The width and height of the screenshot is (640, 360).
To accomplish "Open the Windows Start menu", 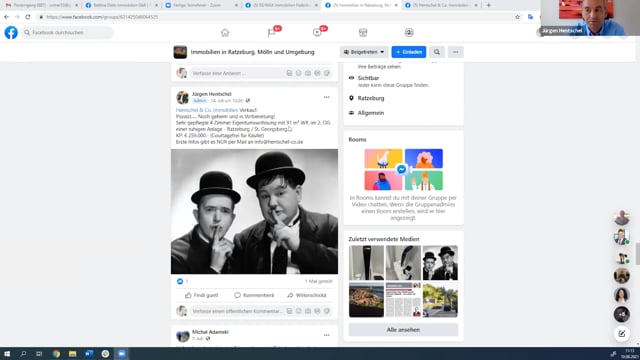I will 7,354.
